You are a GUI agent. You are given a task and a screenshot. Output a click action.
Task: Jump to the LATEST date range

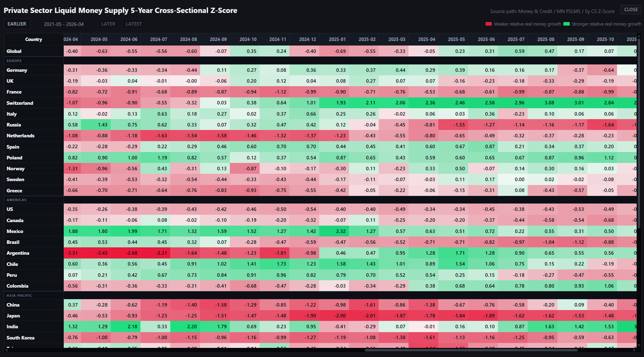pos(134,24)
